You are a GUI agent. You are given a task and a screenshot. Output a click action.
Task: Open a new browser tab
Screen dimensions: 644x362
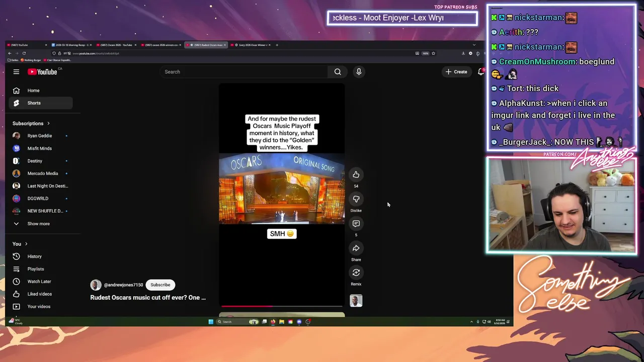click(277, 45)
